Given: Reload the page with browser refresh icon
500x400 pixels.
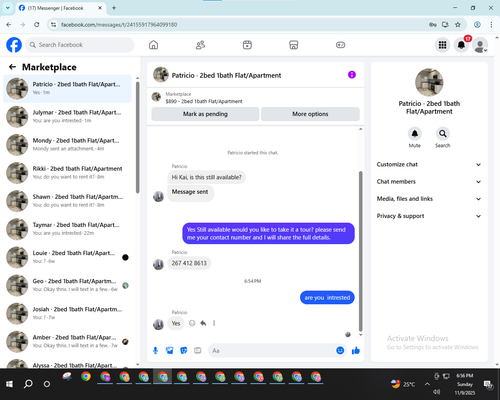Looking at the screenshot, I should 37,24.
